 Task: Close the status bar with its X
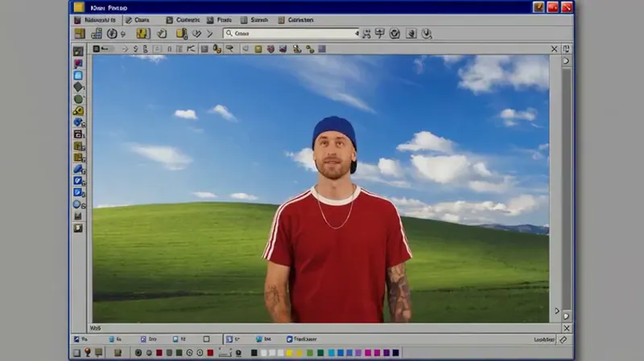coord(567,328)
